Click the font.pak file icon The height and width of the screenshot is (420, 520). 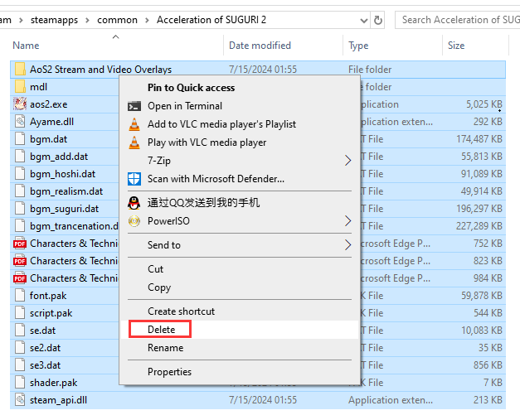20,296
